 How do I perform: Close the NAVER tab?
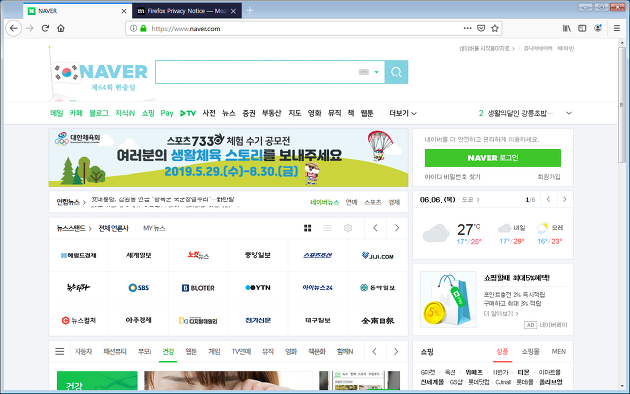pyautogui.click(x=124, y=11)
